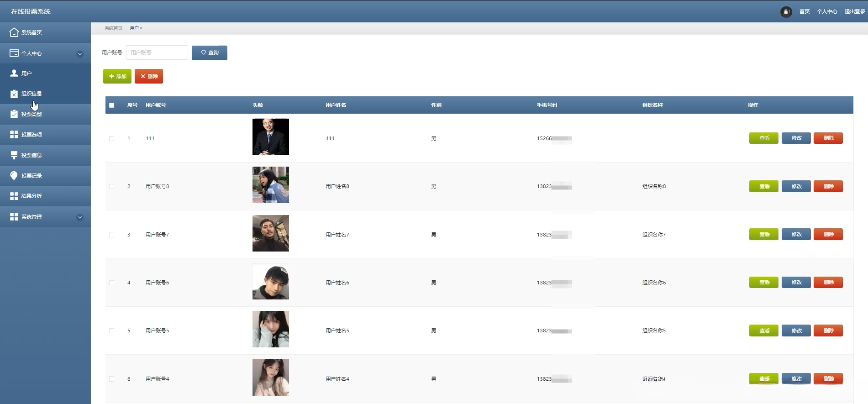This screenshot has width=868, height=404.
Task: Check the checkbox for 用户账号5 row
Action: pyautogui.click(x=112, y=331)
